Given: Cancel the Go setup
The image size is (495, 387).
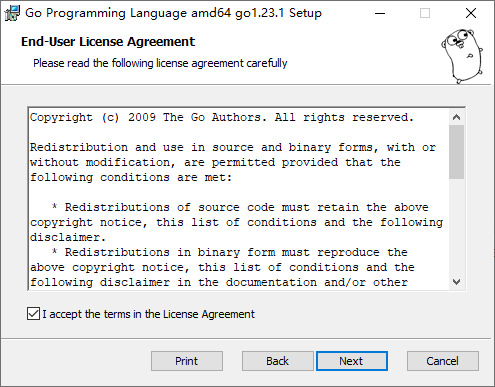Looking at the screenshot, I should 443,361.
